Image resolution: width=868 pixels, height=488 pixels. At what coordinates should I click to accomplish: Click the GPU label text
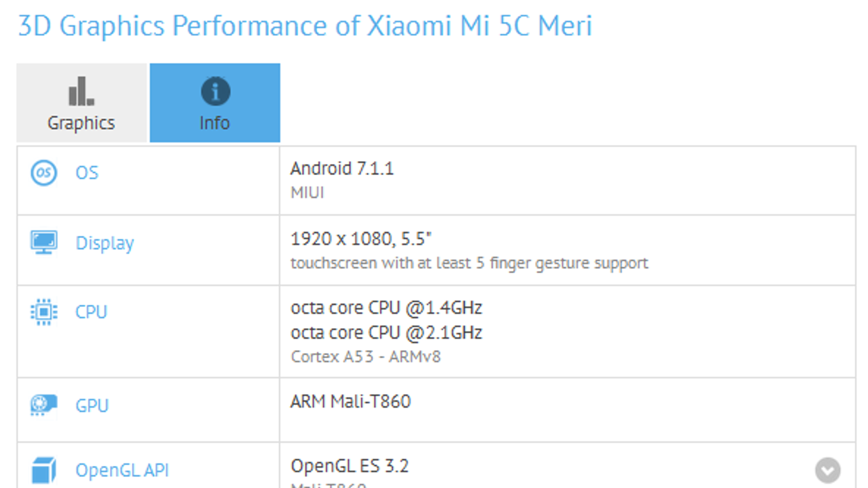[x=92, y=406]
